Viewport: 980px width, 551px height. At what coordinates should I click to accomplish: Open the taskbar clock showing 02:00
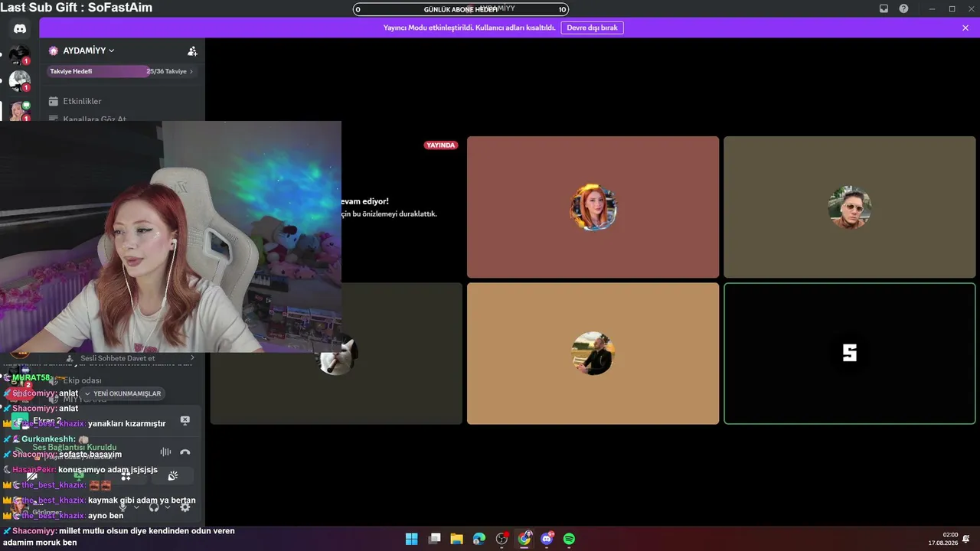943,539
